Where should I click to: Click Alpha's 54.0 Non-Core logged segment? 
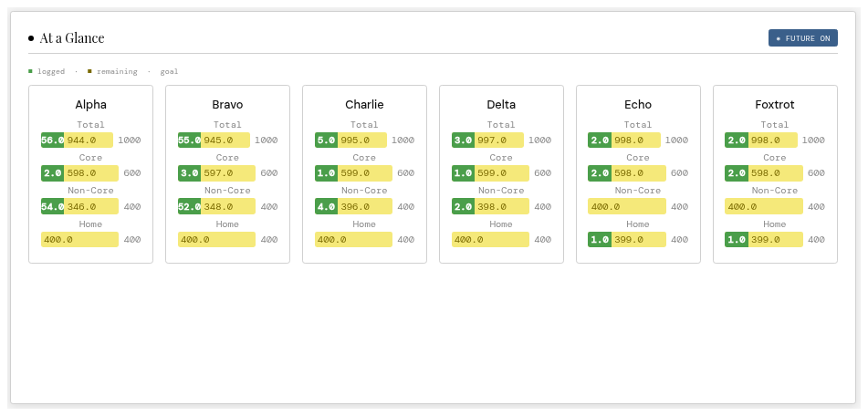coord(53,206)
